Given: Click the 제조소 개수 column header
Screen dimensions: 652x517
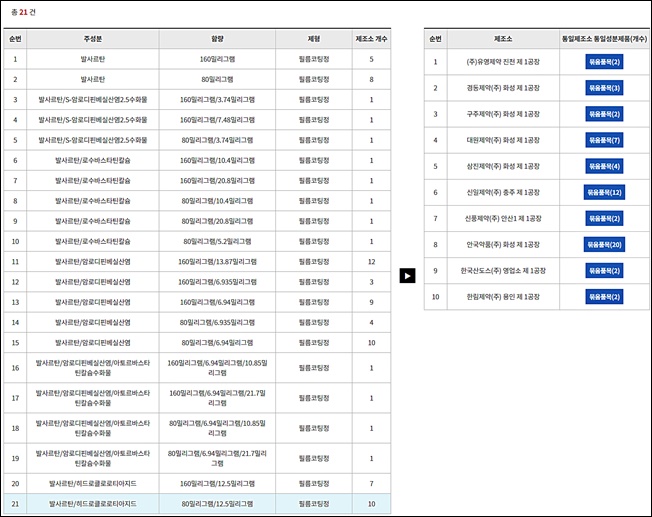Looking at the screenshot, I should (371, 39).
